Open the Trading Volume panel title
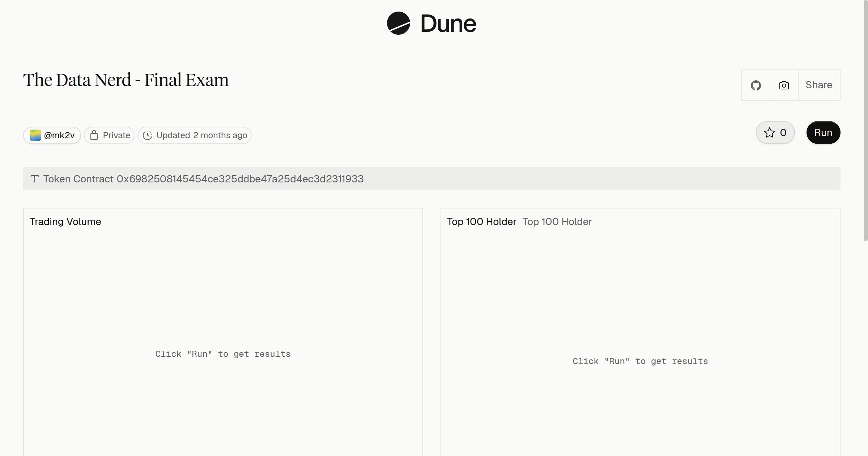The image size is (868, 456). (x=65, y=221)
